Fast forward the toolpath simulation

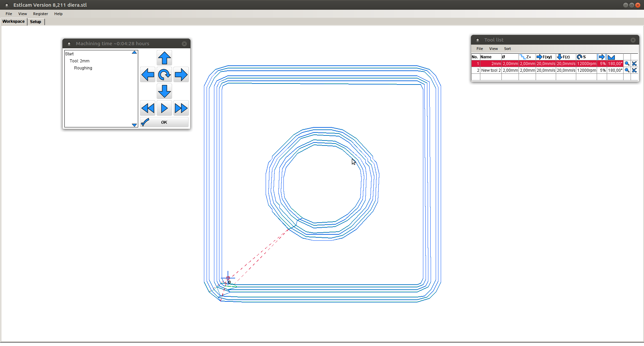click(181, 108)
